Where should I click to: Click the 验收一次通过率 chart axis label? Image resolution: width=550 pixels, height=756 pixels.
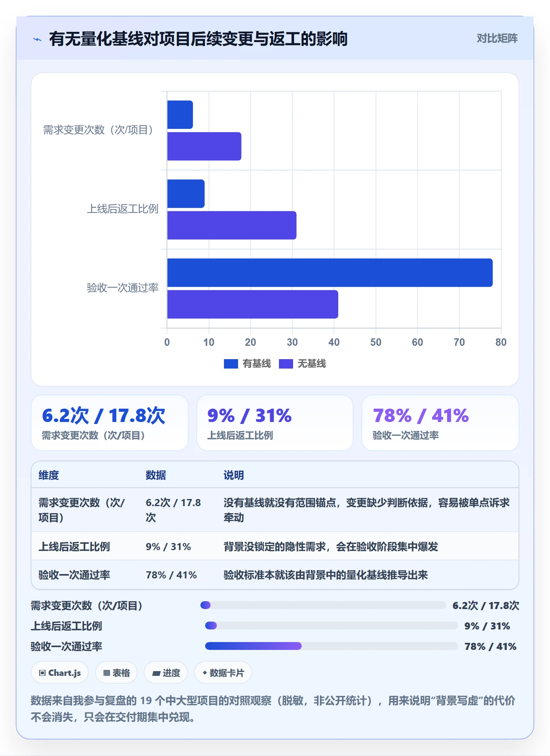[123, 288]
